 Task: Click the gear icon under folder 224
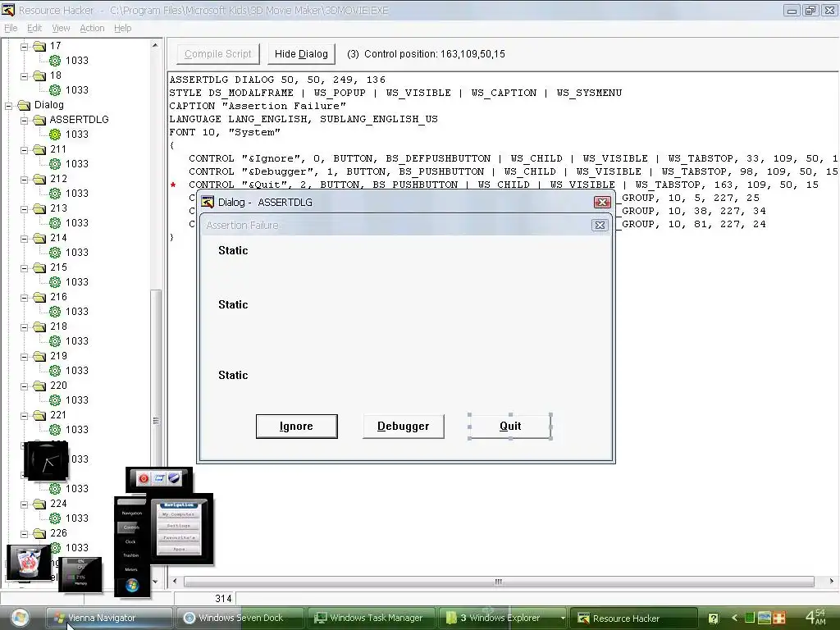point(55,518)
